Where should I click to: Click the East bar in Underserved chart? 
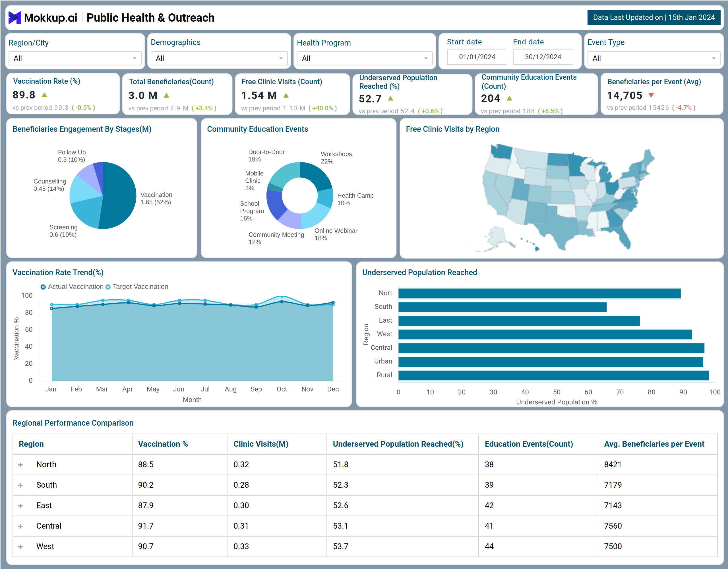pos(519,321)
